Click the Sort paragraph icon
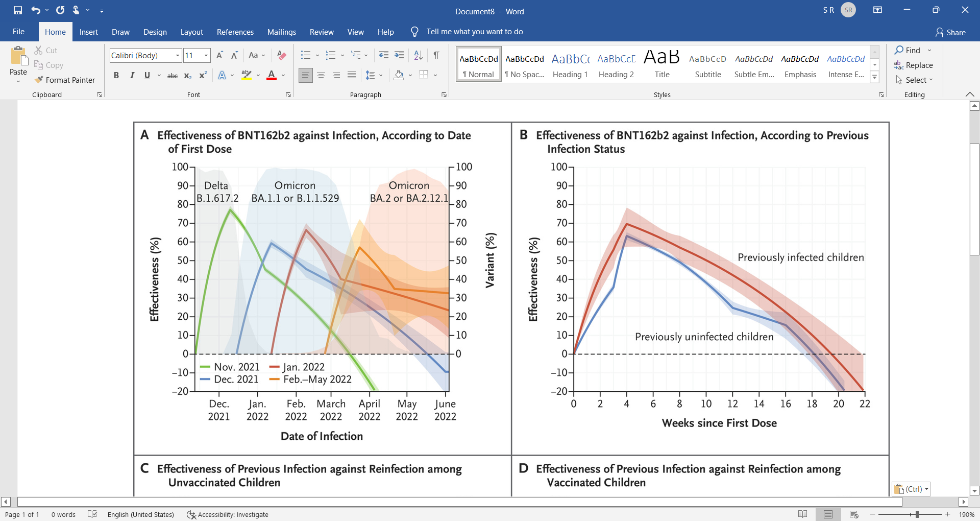The width and height of the screenshot is (980, 521). click(x=418, y=55)
